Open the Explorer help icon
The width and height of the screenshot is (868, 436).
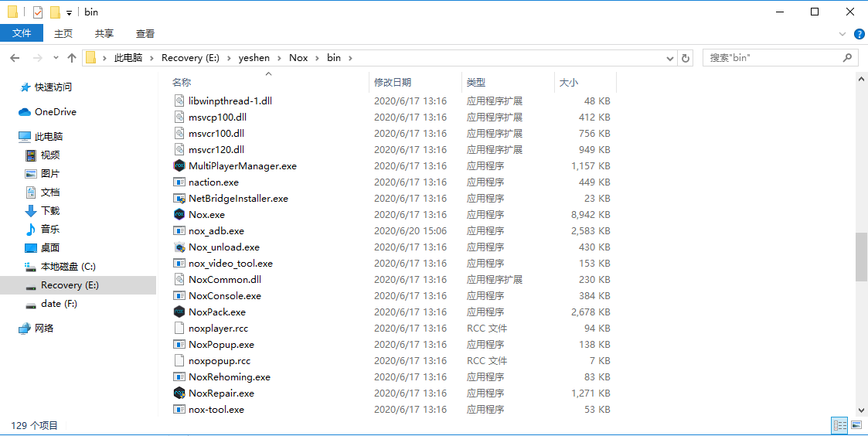[x=859, y=34]
